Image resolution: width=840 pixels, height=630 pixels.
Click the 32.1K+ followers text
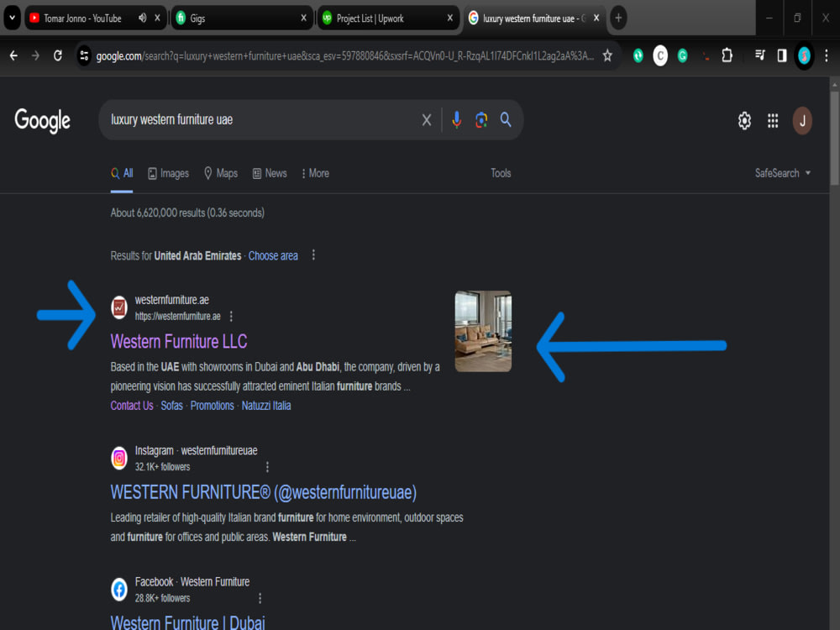click(162, 467)
